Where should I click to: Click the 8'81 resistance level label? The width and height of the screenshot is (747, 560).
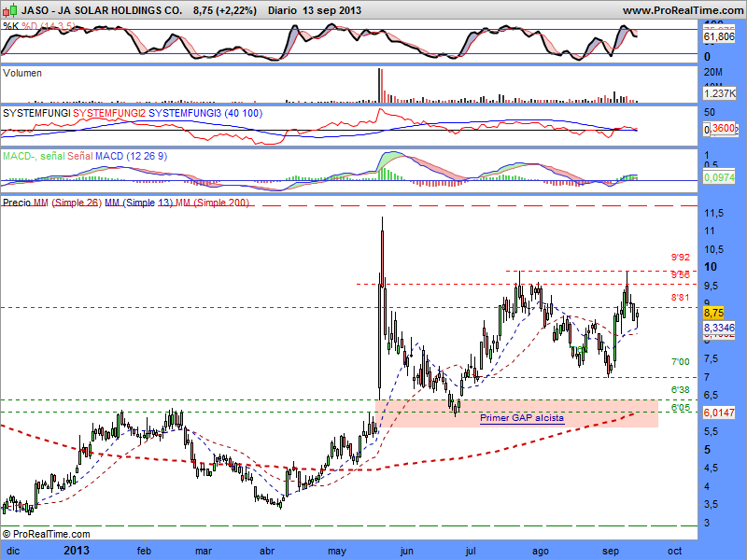coord(681,298)
